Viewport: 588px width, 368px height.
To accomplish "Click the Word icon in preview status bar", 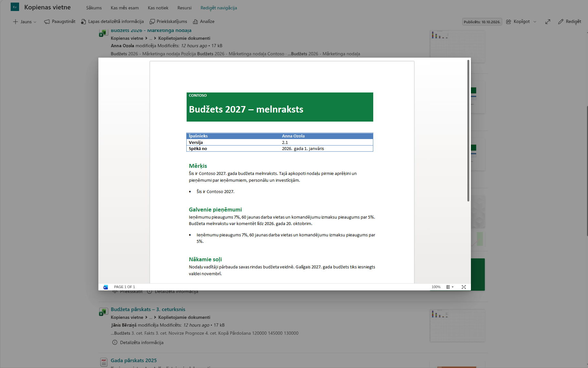I will (105, 287).
